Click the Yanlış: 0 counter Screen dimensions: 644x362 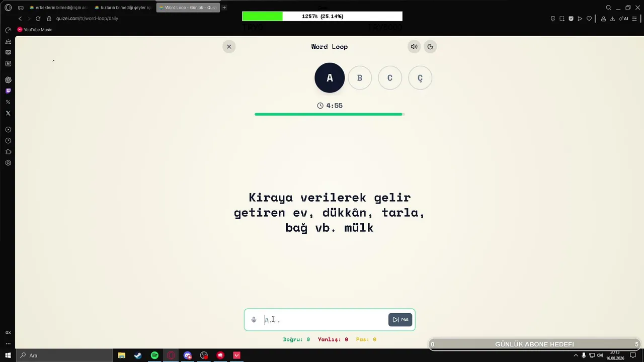[x=333, y=339]
